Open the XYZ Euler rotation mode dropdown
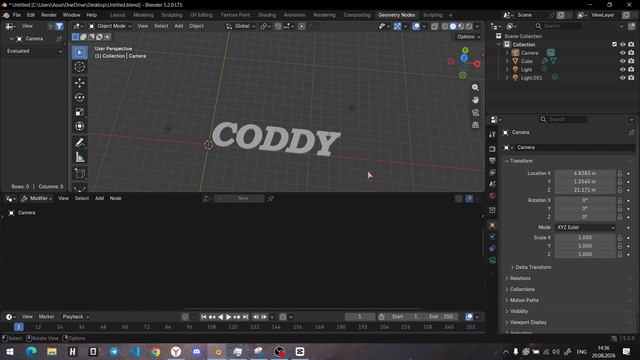 click(x=585, y=227)
